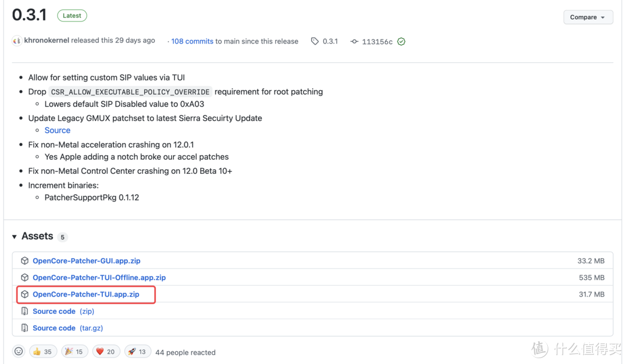The width and height of the screenshot is (628, 364).
Task: Click the file icon beside Source code (zip)
Action: coord(24,312)
